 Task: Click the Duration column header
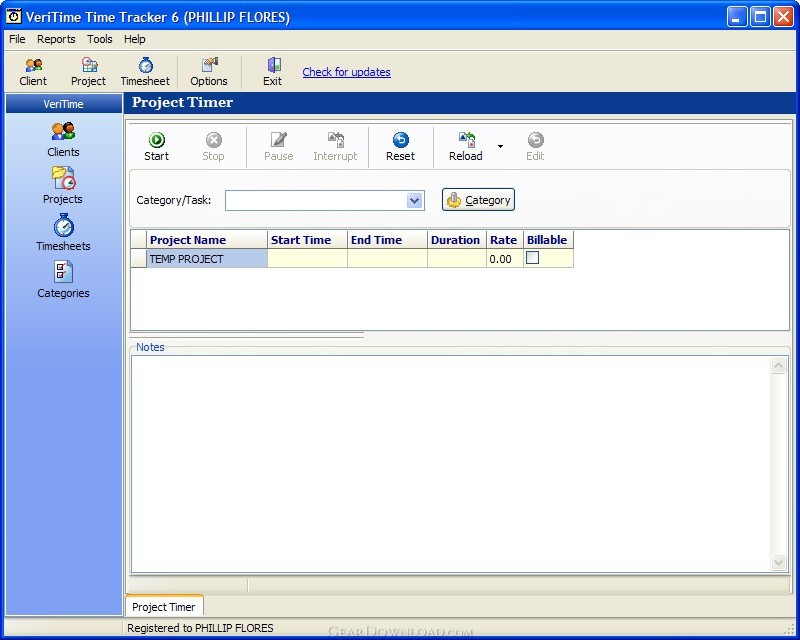[x=457, y=240]
